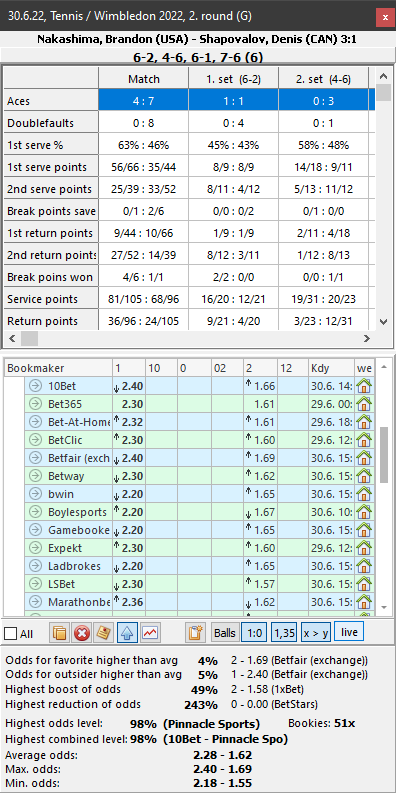396x793 pixels.
Task: Click the home icon in bwin row
Action: point(364,494)
